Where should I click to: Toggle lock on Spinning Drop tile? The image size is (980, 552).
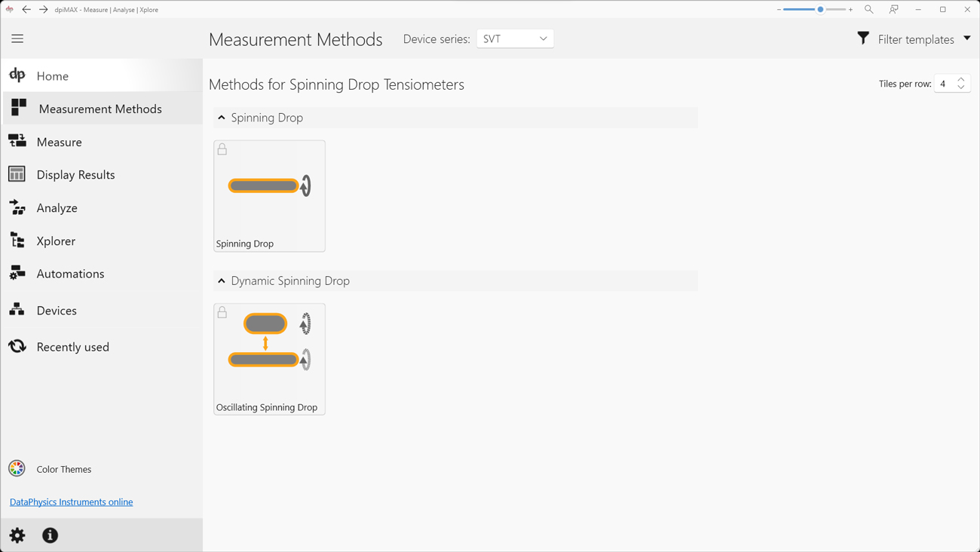(222, 149)
